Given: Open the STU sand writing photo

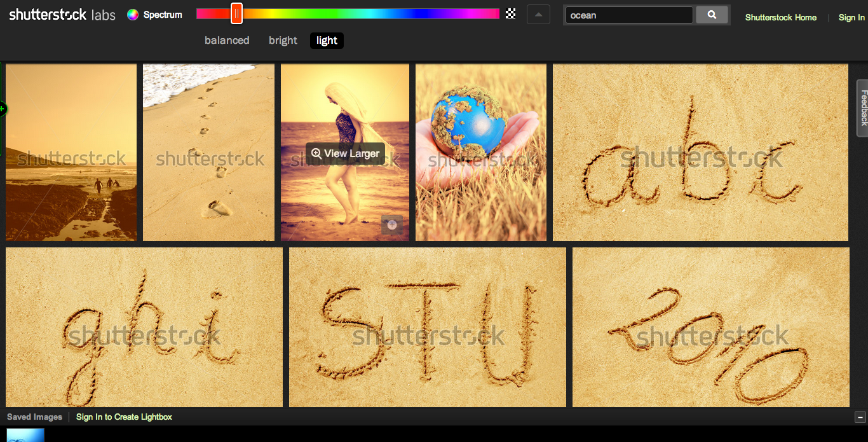Looking at the screenshot, I should click(x=428, y=327).
